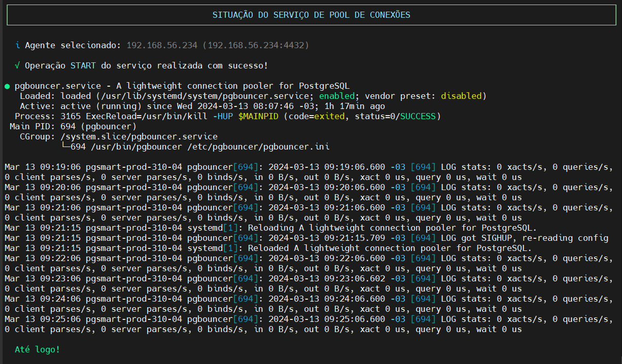
Task: Click the '-HUP' flag in the Process line
Action: 223,117
